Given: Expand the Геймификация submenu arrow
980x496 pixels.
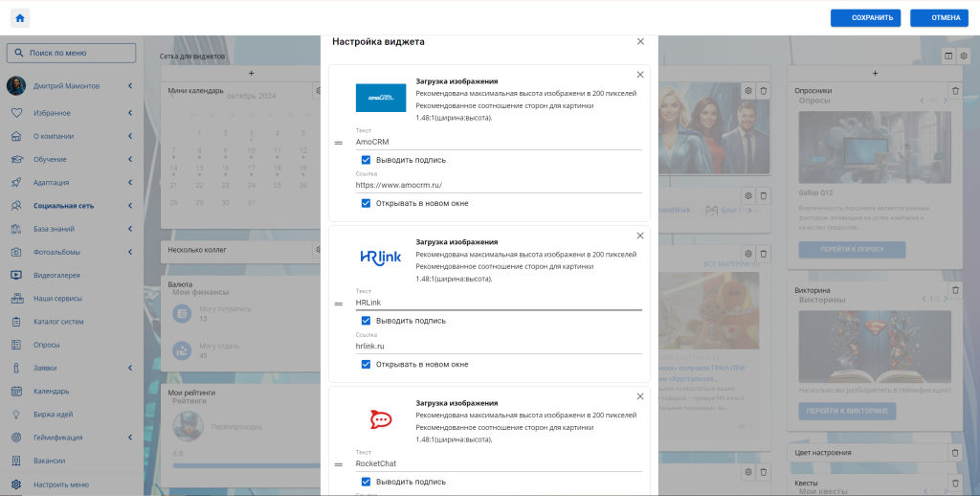Looking at the screenshot, I should [129, 438].
